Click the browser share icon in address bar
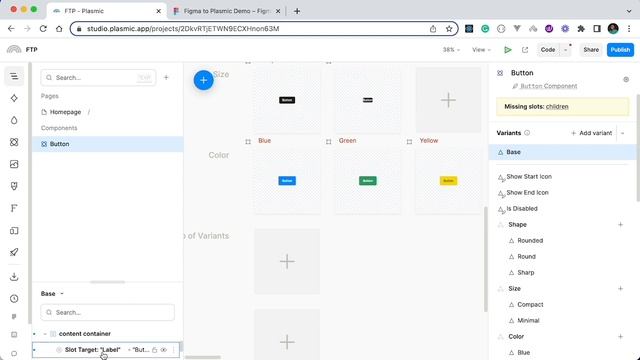This screenshot has height=360, width=640. [433, 29]
